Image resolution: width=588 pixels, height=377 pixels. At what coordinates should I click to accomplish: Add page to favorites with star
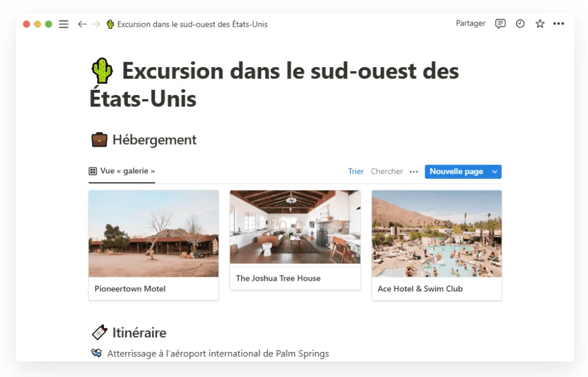coord(540,24)
